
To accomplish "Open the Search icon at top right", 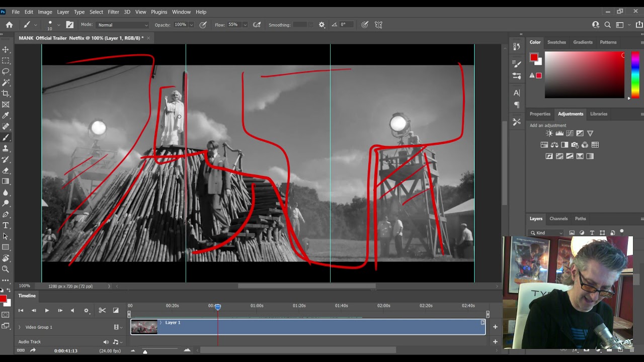I will point(608,25).
